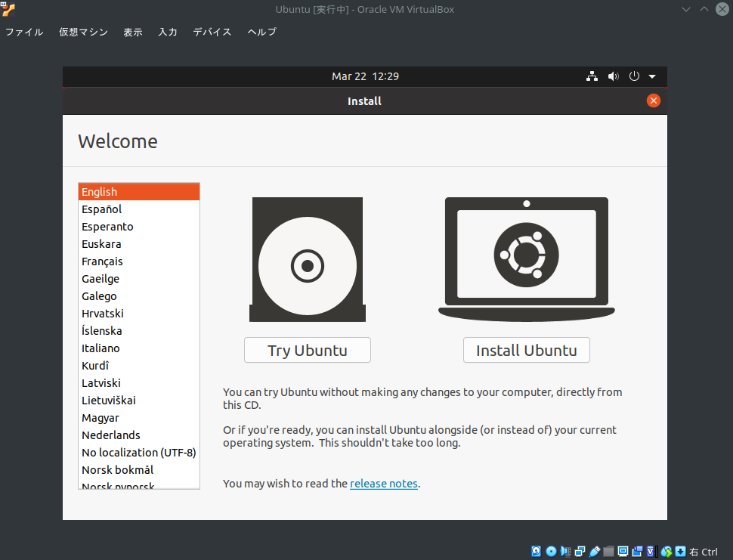Select Latviski in the language list
Image resolution: width=733 pixels, height=560 pixels.
139,383
